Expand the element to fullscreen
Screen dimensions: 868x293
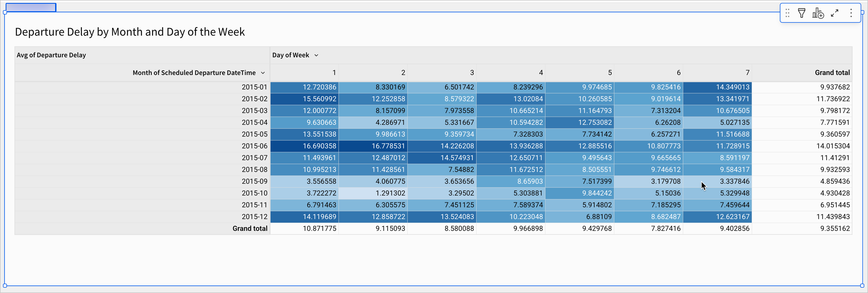[835, 13]
